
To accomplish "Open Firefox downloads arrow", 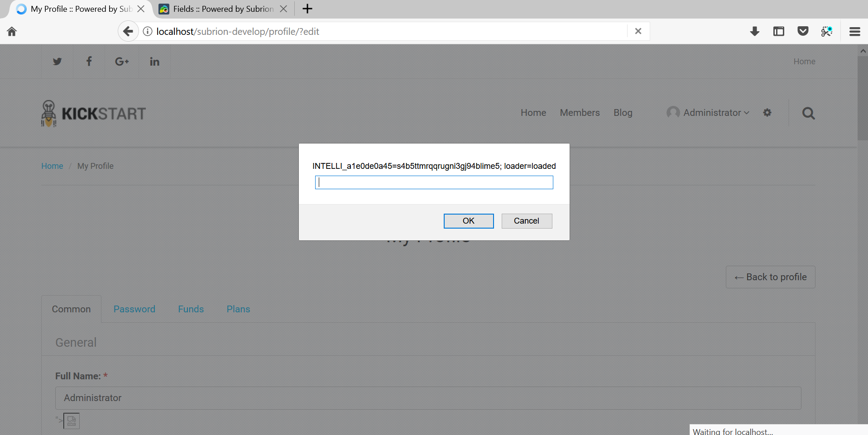I will (754, 31).
